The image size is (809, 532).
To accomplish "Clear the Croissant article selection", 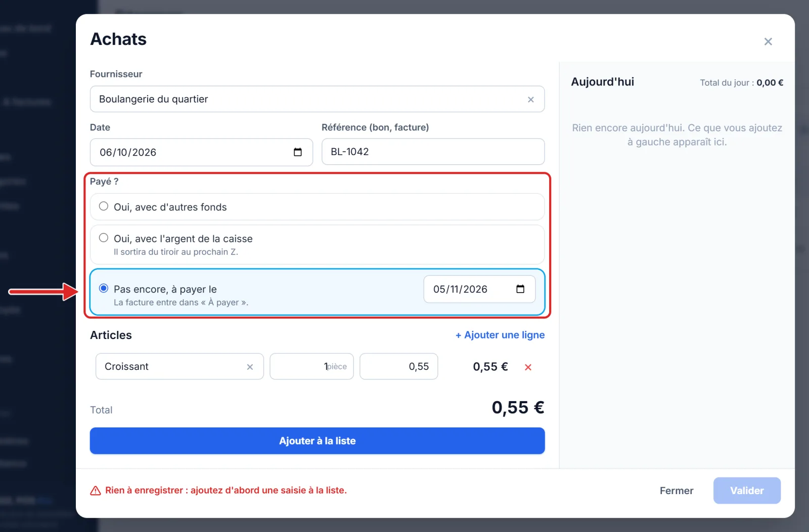I will tap(250, 367).
